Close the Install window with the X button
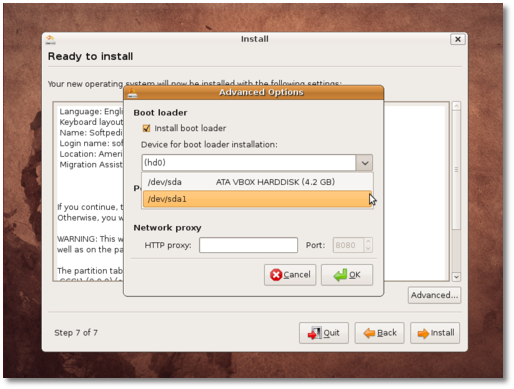 point(458,39)
